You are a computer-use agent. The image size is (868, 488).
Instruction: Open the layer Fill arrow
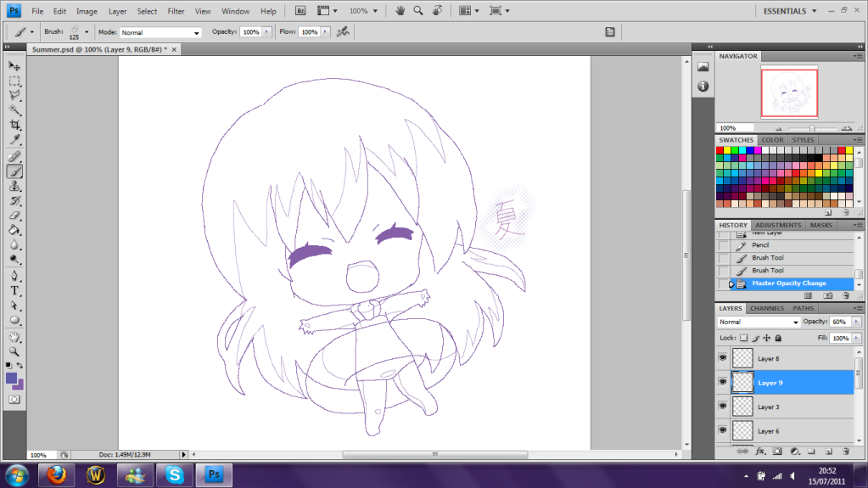856,338
